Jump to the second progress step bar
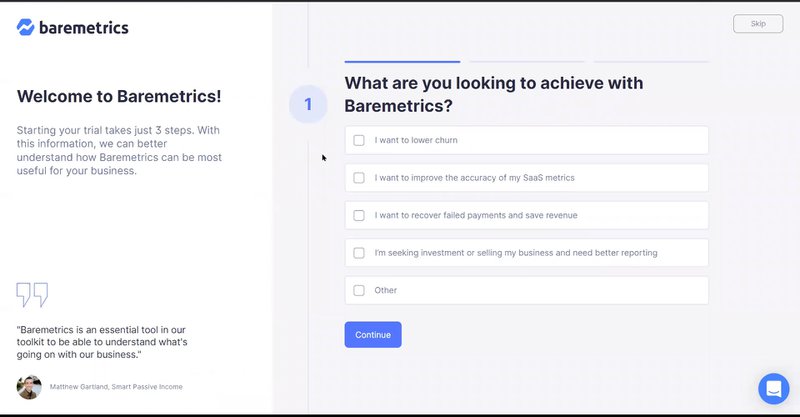The width and height of the screenshot is (800, 417). pos(527,62)
